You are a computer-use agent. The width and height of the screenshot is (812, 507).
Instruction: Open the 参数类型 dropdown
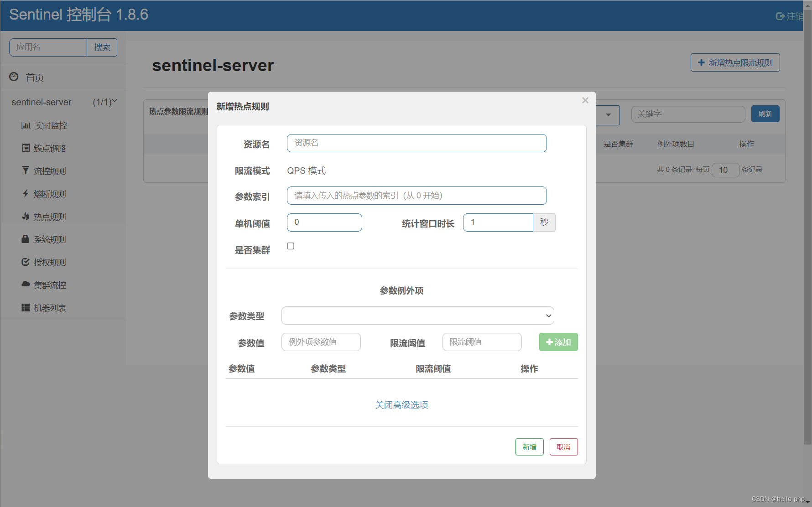point(417,316)
